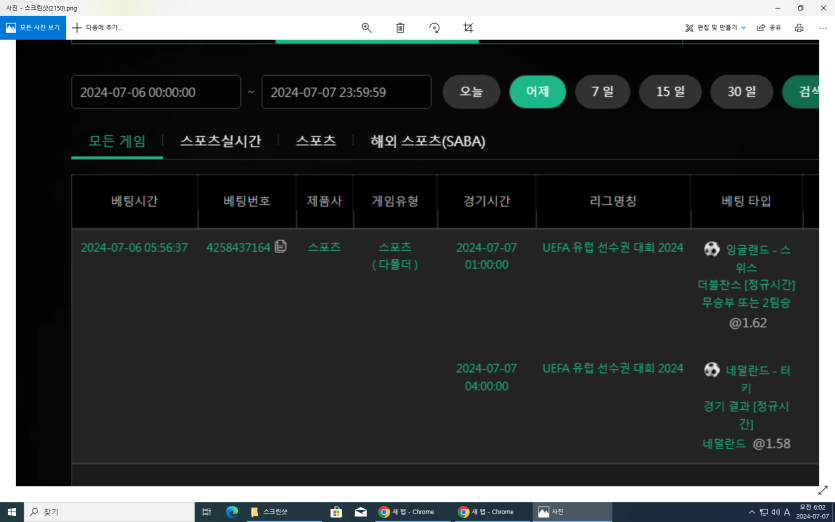The width and height of the screenshot is (835, 522).
Task: Click 사진 app taskbar item
Action: pyautogui.click(x=572, y=512)
